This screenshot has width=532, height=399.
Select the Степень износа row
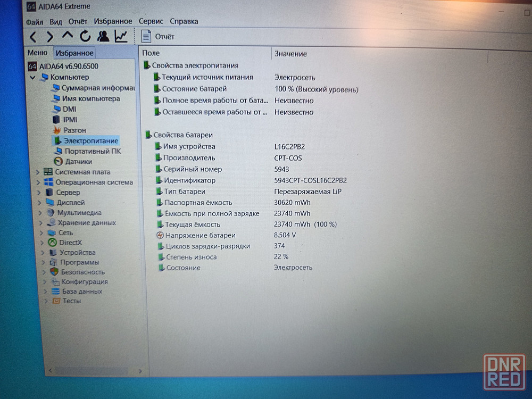pyautogui.click(x=190, y=257)
